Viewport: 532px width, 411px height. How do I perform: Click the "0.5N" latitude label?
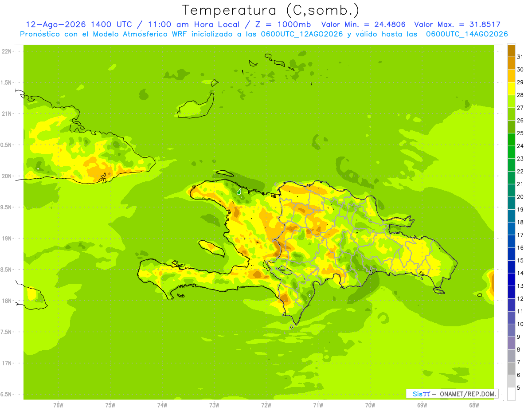pos(6,145)
